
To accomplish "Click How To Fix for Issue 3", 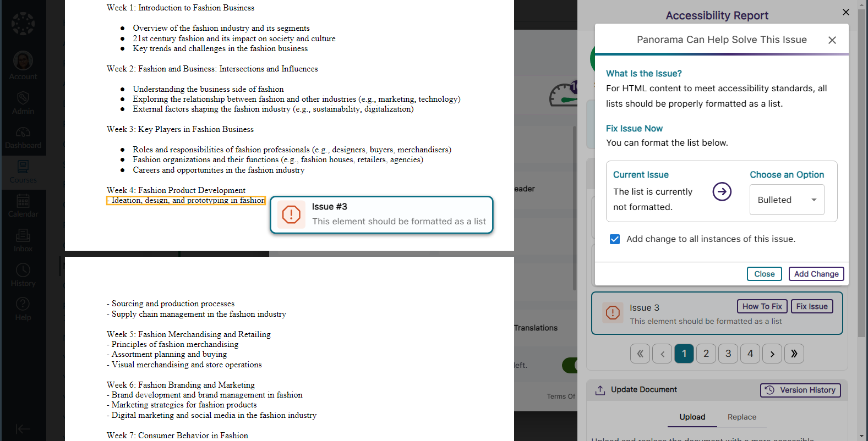I will [762, 306].
